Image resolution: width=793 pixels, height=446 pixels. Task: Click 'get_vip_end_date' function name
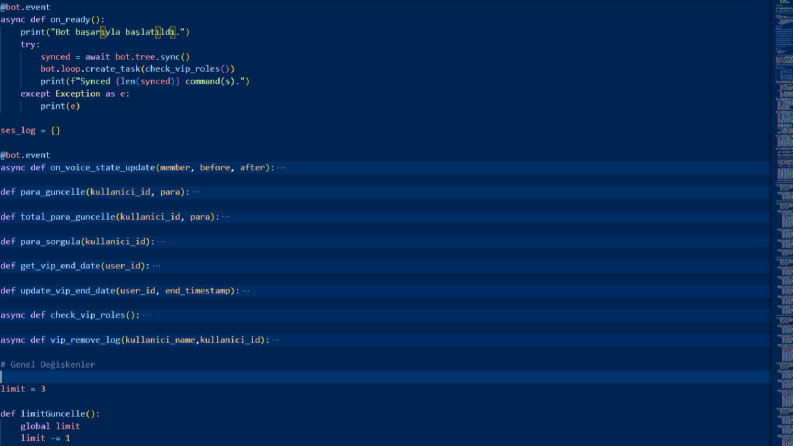pyautogui.click(x=60, y=266)
